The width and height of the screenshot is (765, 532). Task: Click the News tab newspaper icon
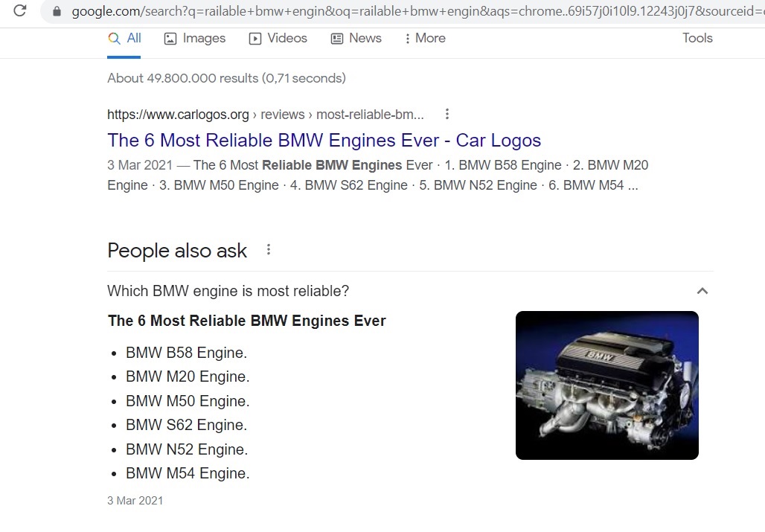tap(336, 39)
